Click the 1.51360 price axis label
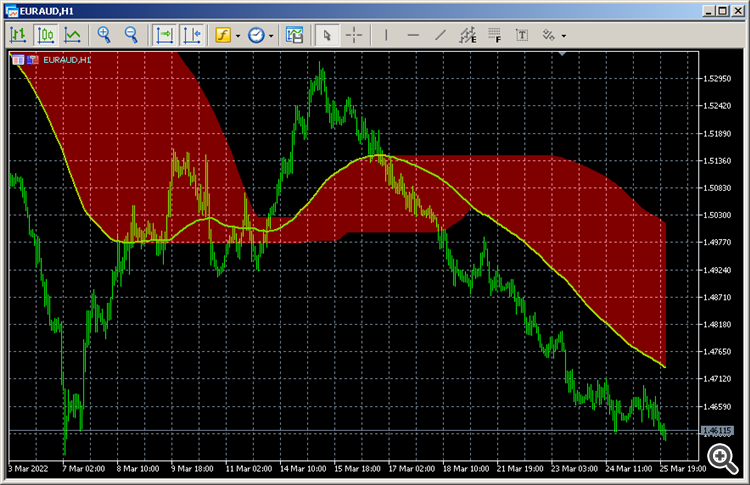750x485 pixels. 717,161
